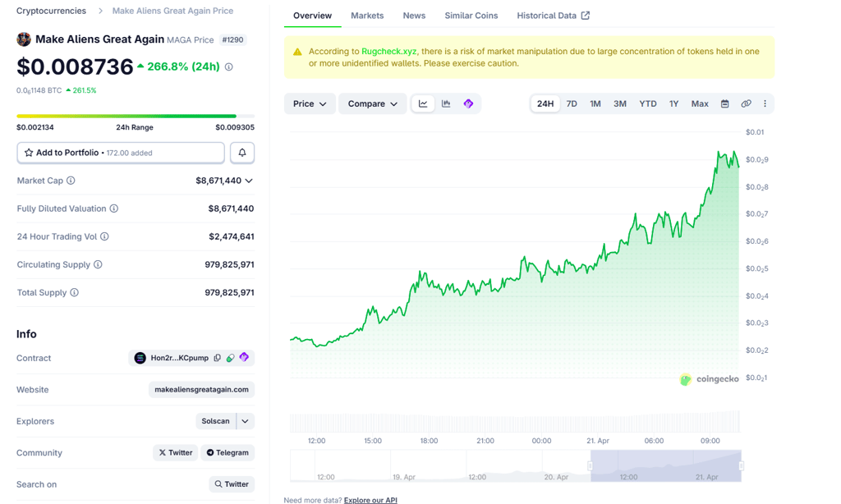
Task: Click the #1290 rank badge
Action: pos(232,39)
